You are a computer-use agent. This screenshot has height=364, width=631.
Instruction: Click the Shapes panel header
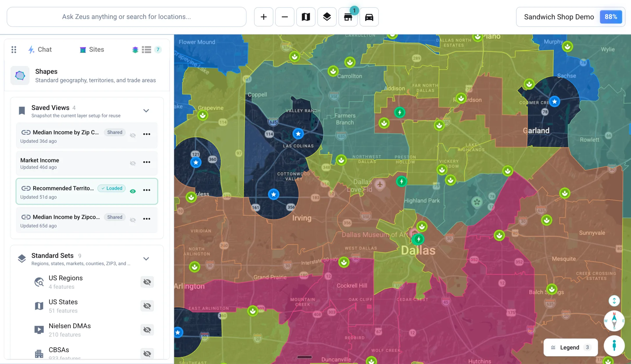pos(87,75)
